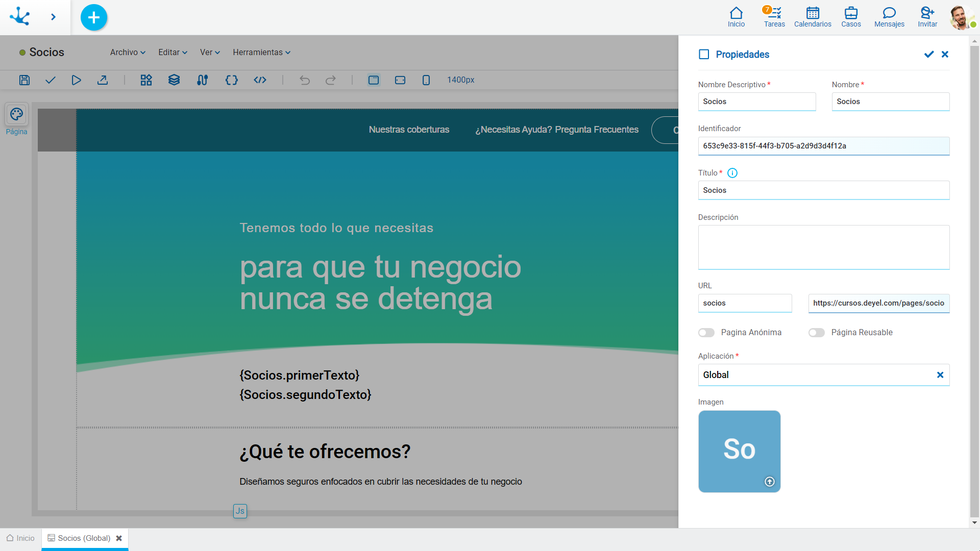The image size is (980, 551).
Task: Edit the Nombre Descriptivo field
Action: (x=757, y=102)
